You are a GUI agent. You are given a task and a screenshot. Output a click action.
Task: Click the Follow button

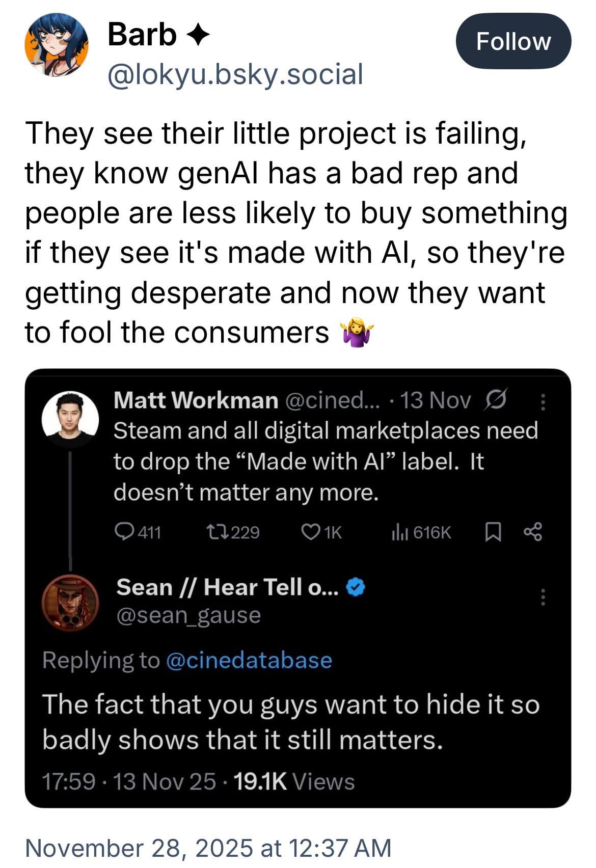pos(513,41)
